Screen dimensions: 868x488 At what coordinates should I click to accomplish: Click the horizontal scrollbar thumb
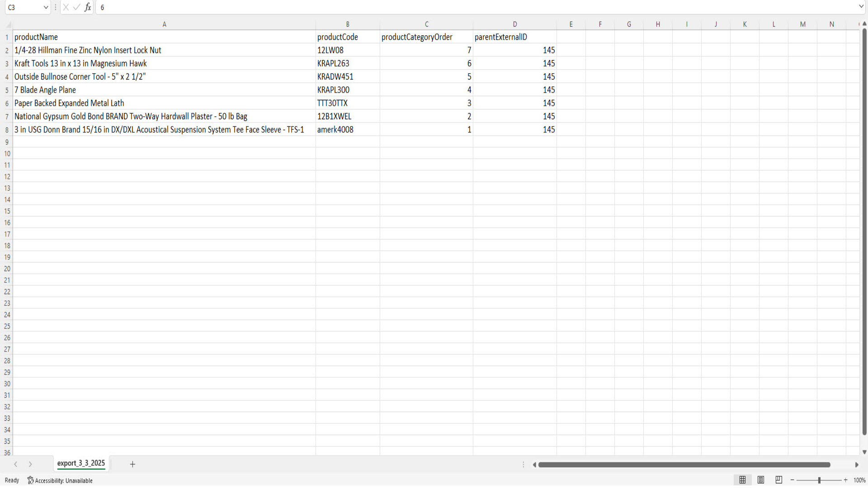tap(684, 465)
